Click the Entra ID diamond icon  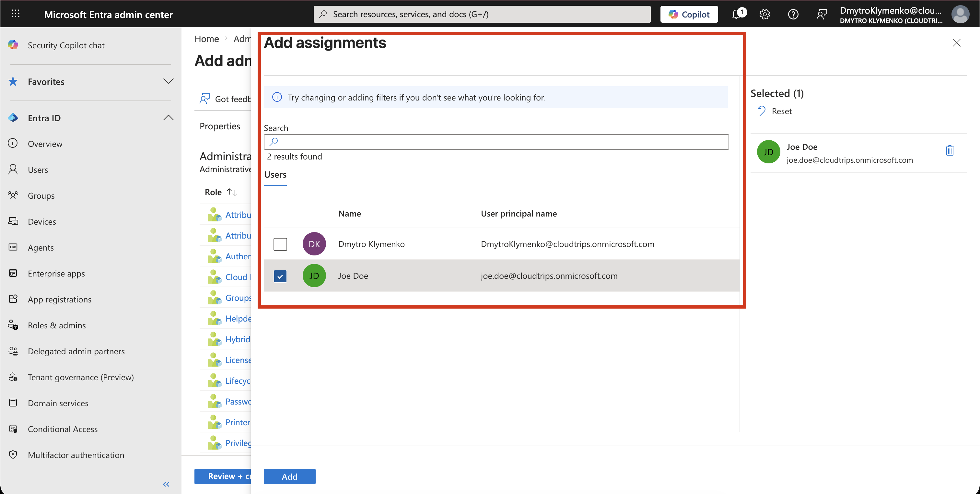pyautogui.click(x=13, y=118)
